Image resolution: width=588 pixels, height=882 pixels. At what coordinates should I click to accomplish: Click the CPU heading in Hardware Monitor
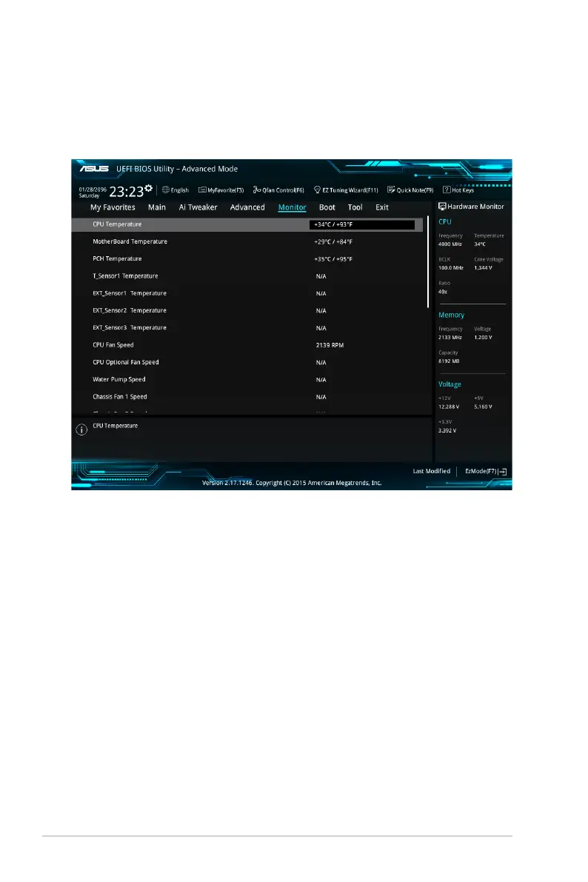[x=445, y=222]
